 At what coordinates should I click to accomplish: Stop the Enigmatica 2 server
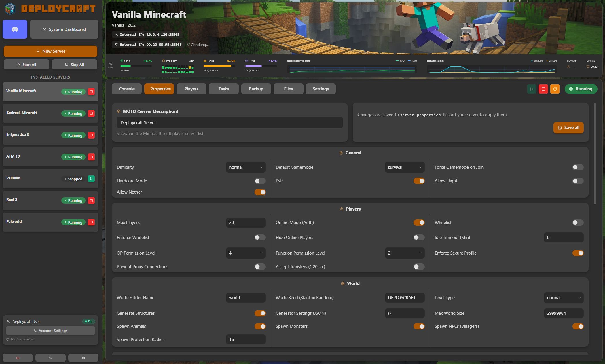91,135
